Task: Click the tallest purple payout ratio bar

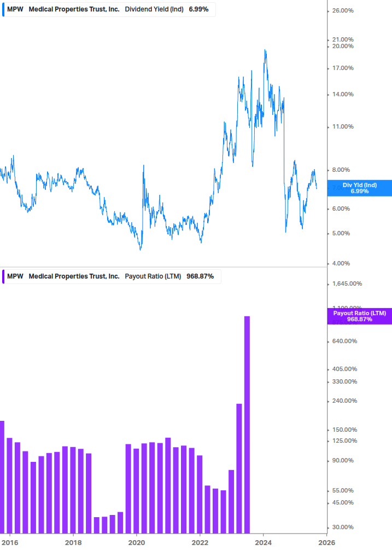Action: click(x=247, y=425)
